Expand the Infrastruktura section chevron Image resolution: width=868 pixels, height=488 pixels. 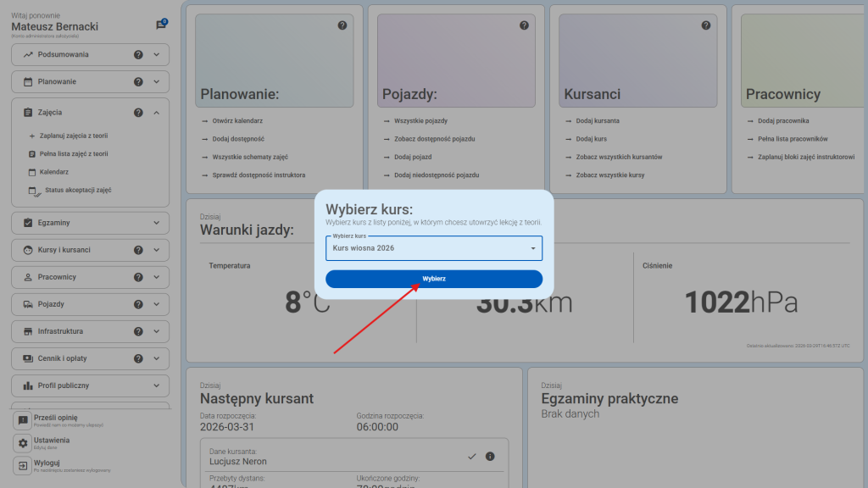(x=157, y=331)
